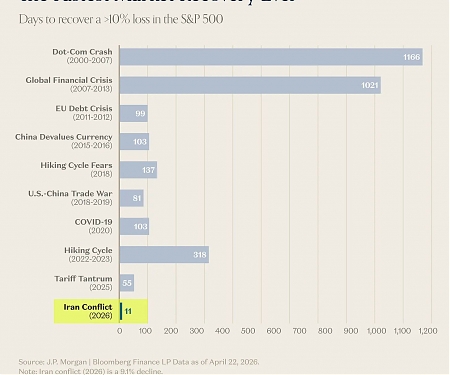The height and width of the screenshot is (375, 450).
Task: Click the x-axis tick label 900
Action: [351, 331]
